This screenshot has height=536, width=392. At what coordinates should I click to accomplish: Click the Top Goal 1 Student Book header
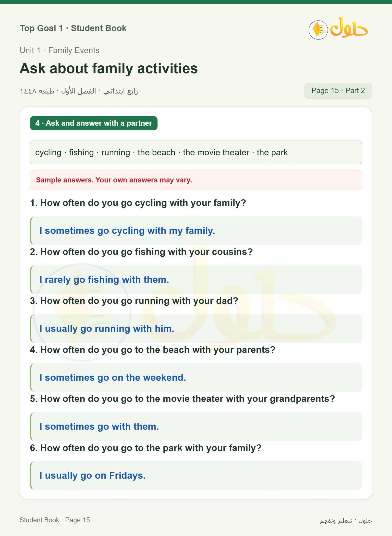click(73, 28)
